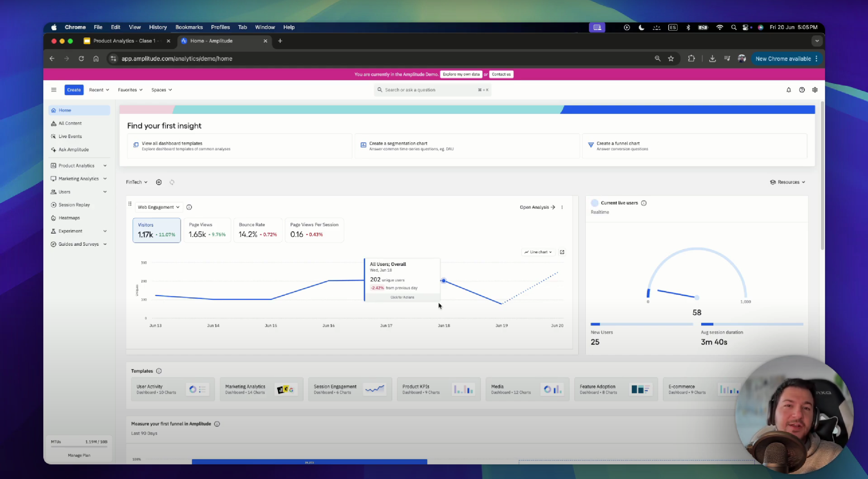Image resolution: width=868 pixels, height=479 pixels.
Task: Click Chrome reload page button
Action: (x=81, y=58)
